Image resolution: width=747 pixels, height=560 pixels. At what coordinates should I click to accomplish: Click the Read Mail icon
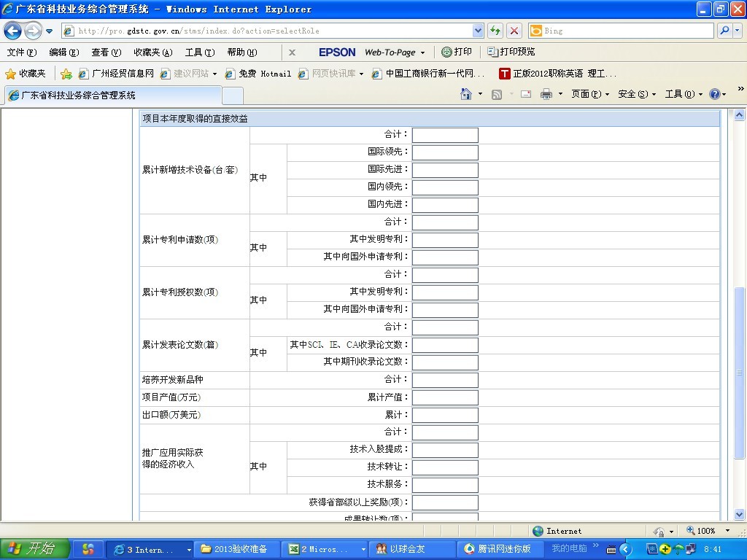[x=525, y=94]
